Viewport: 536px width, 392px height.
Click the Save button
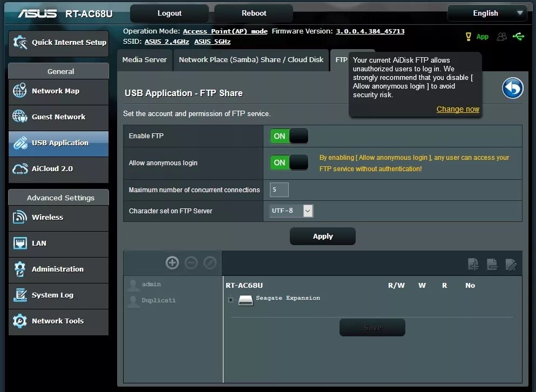pyautogui.click(x=372, y=327)
